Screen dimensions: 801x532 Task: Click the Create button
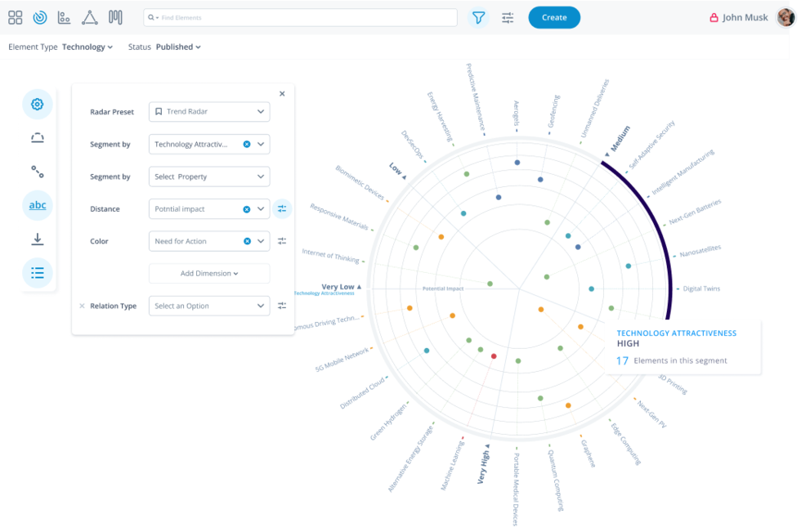pyautogui.click(x=554, y=17)
